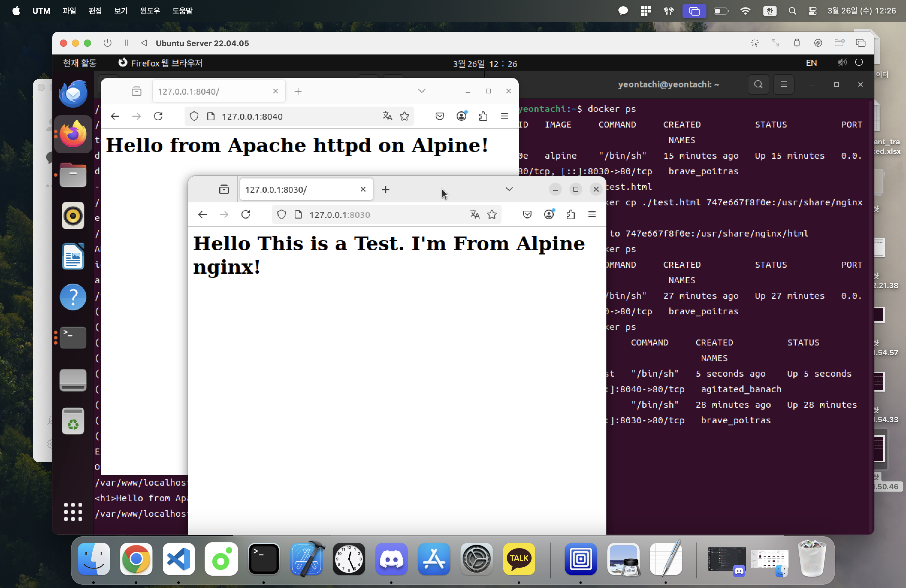Click search icon in terminal header
Image resolution: width=906 pixels, height=588 pixels.
tap(758, 84)
